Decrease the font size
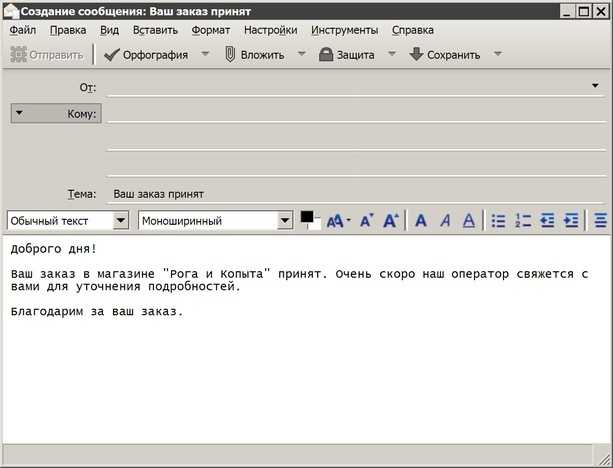 pyautogui.click(x=366, y=221)
